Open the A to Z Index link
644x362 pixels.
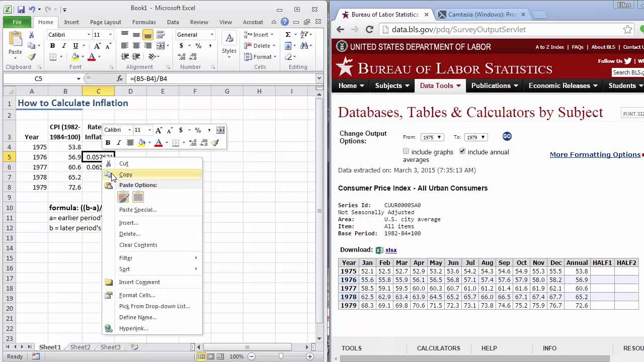coord(549,47)
